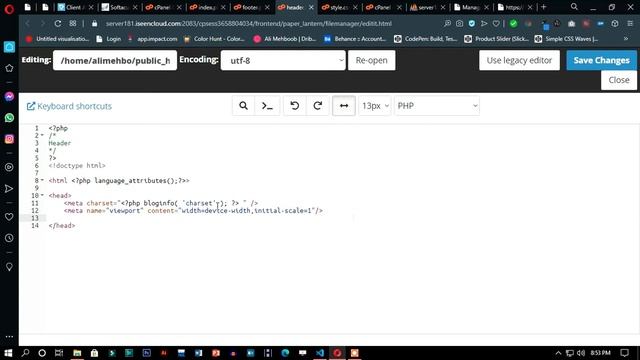Click the 8:53 PM taskbar clock
This screenshot has height=360, width=640.
pyautogui.click(x=600, y=353)
